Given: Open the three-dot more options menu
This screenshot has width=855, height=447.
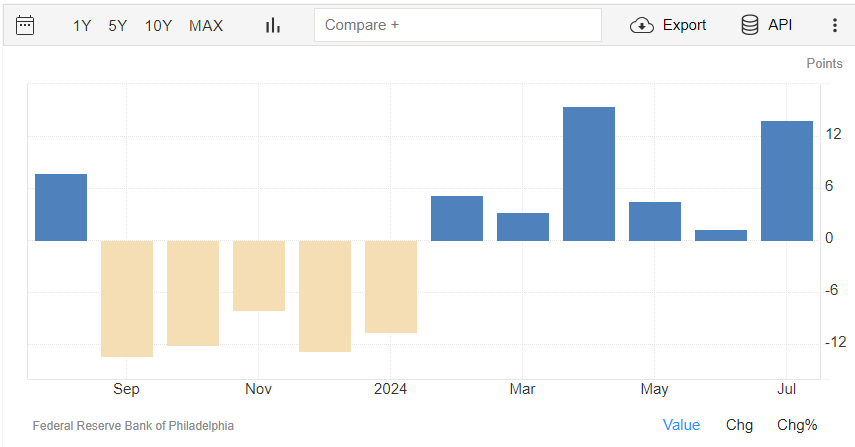Looking at the screenshot, I should point(834,25).
